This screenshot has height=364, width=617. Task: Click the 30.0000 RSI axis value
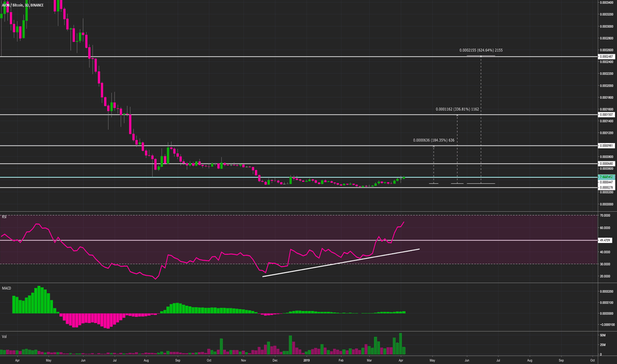pyautogui.click(x=605, y=265)
